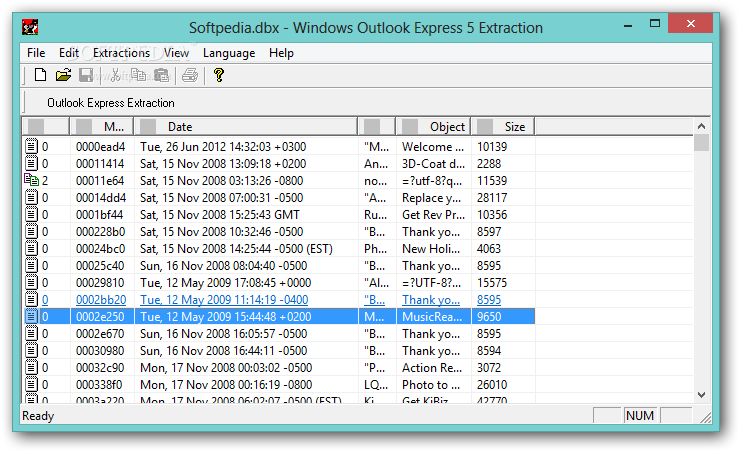Click the first unlabeled column header
Image resolution: width=740 pixels, height=452 pixels.
click(x=46, y=126)
